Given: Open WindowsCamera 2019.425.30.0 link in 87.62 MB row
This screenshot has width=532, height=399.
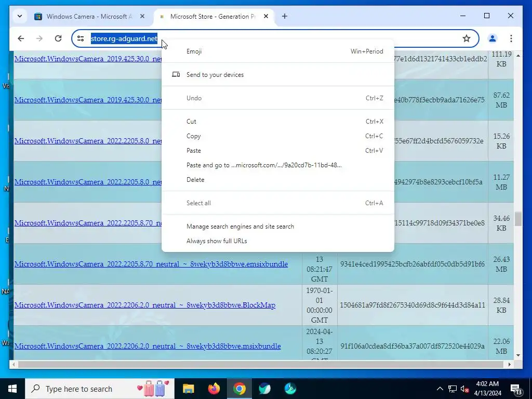Looking at the screenshot, I should coord(88,100).
